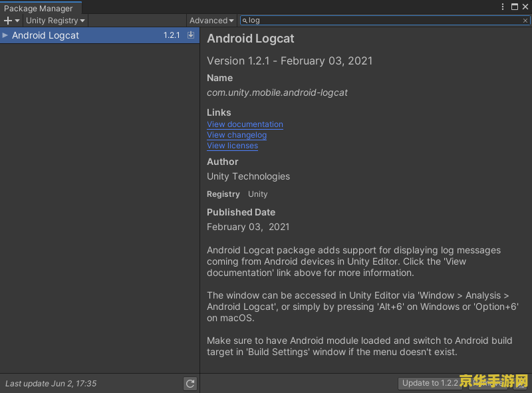This screenshot has width=532, height=393.
Task: Select the Package Manager tab
Action: click(41, 8)
